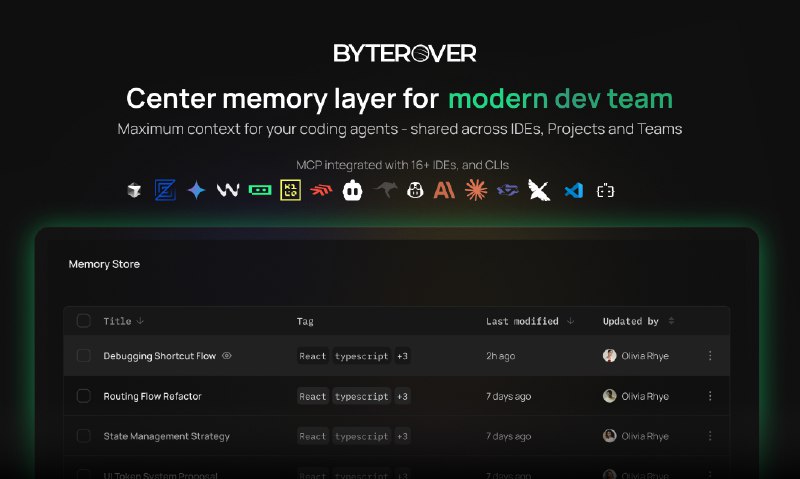Toggle the select-all checkbox in table header
The width and height of the screenshot is (800, 479).
pos(84,321)
